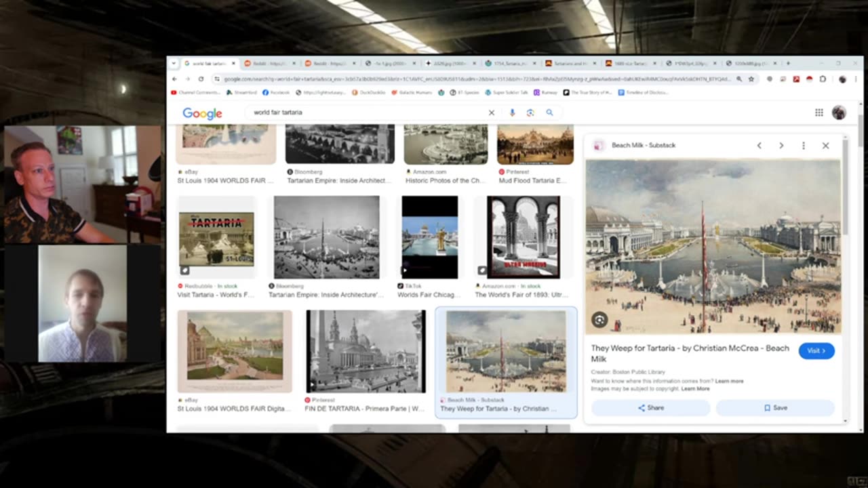
Task: Open the Channel Comments bookmark
Action: pyautogui.click(x=196, y=92)
